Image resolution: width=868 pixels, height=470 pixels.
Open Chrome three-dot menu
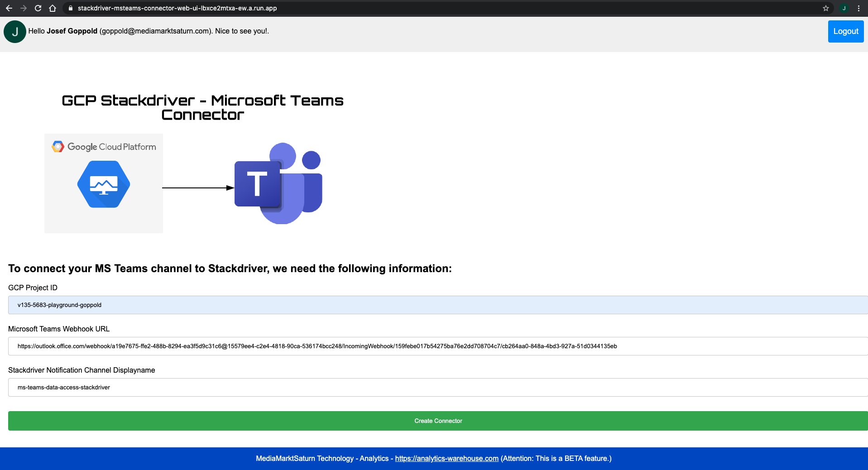[858, 8]
